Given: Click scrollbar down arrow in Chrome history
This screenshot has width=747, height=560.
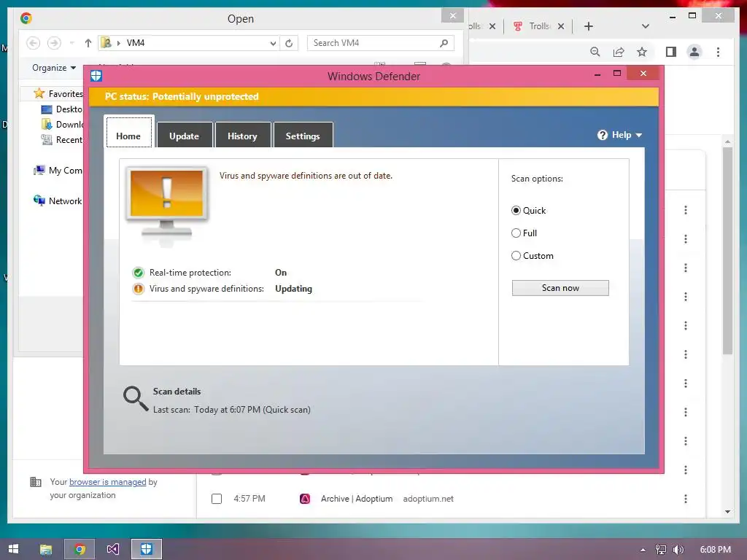Looking at the screenshot, I should click(x=727, y=512).
